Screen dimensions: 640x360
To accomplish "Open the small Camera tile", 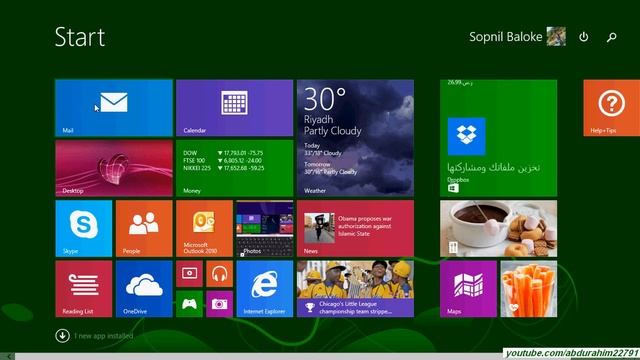I will 219,304.
